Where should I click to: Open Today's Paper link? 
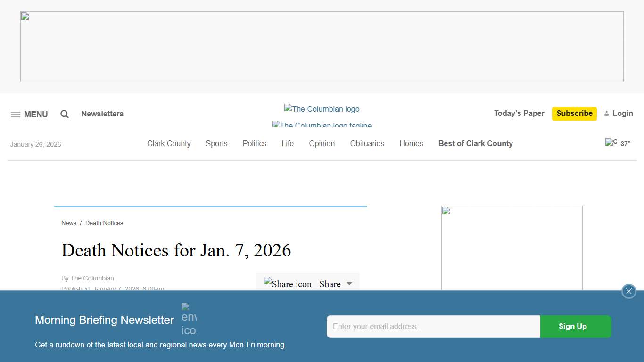pyautogui.click(x=519, y=113)
